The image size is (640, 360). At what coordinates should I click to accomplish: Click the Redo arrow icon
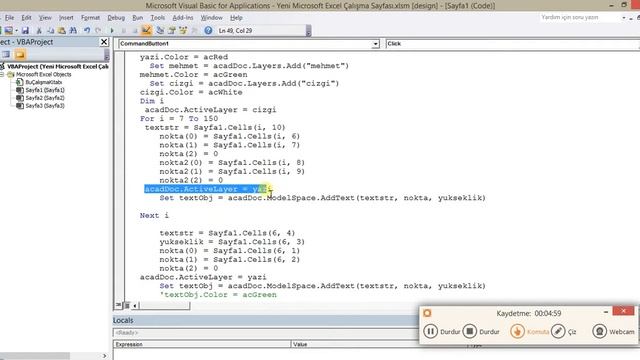tap(98, 31)
